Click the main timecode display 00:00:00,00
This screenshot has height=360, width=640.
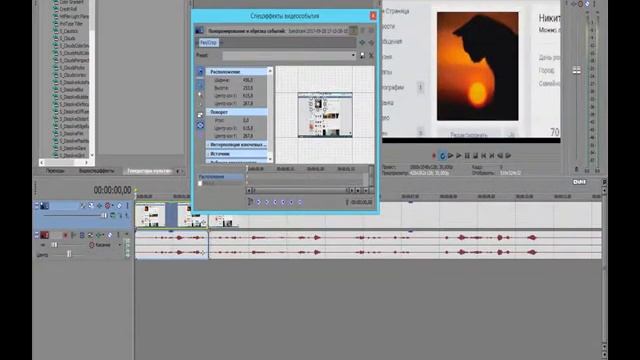[x=113, y=190]
